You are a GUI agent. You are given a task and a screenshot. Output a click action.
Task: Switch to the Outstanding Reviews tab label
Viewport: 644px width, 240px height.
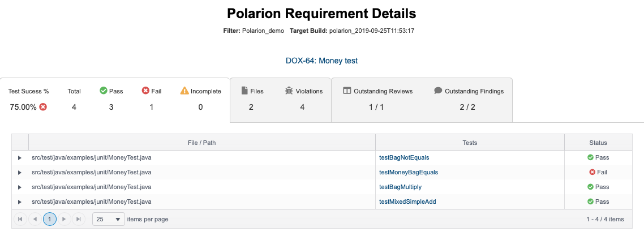(x=383, y=91)
